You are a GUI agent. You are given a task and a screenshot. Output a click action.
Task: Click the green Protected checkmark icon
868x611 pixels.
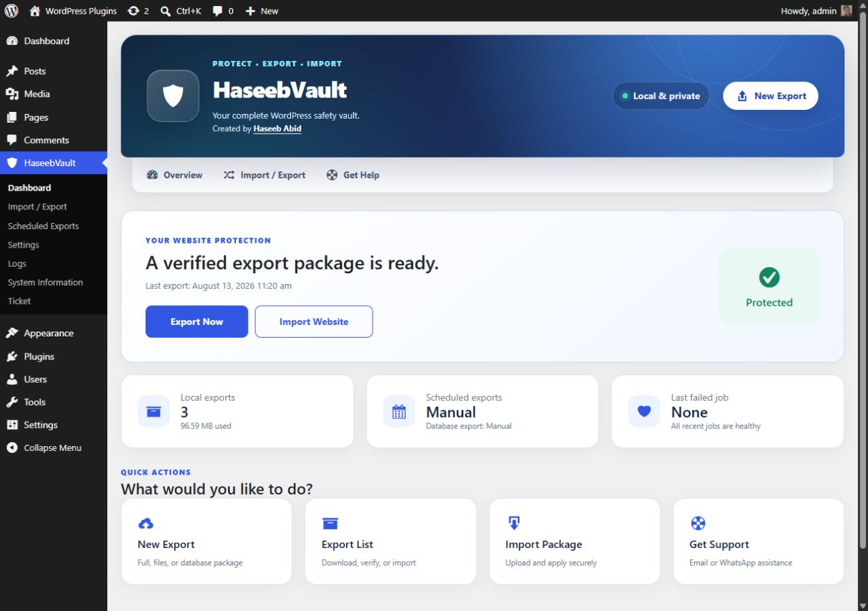[x=769, y=277]
